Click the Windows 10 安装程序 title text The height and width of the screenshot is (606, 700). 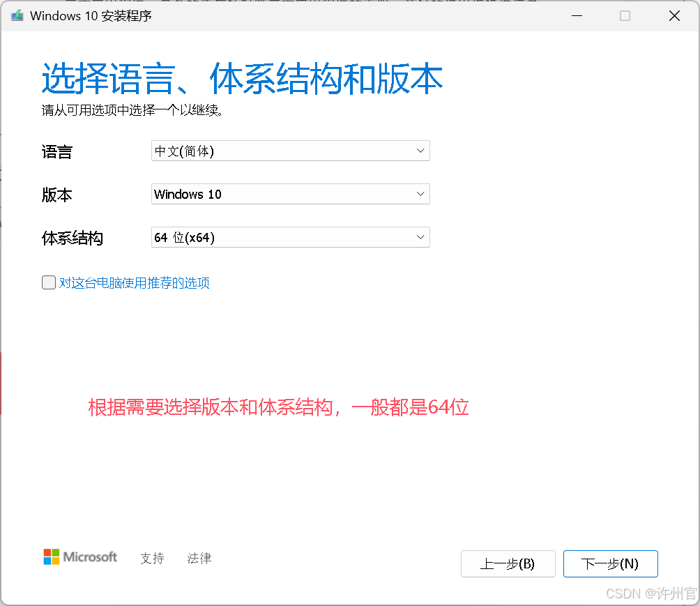click(91, 15)
